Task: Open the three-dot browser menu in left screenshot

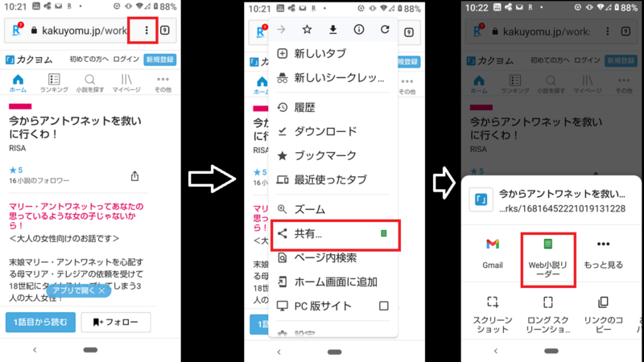Action: pyautogui.click(x=147, y=30)
